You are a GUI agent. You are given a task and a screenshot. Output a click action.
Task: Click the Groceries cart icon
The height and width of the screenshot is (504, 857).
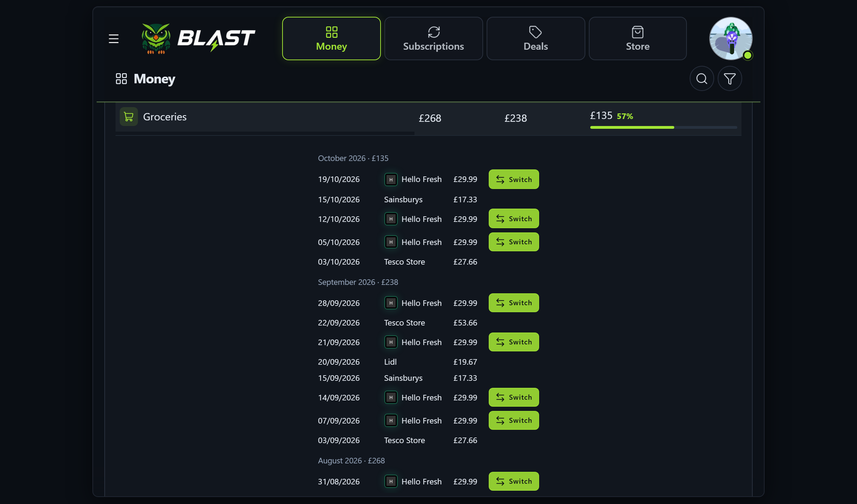pyautogui.click(x=128, y=117)
